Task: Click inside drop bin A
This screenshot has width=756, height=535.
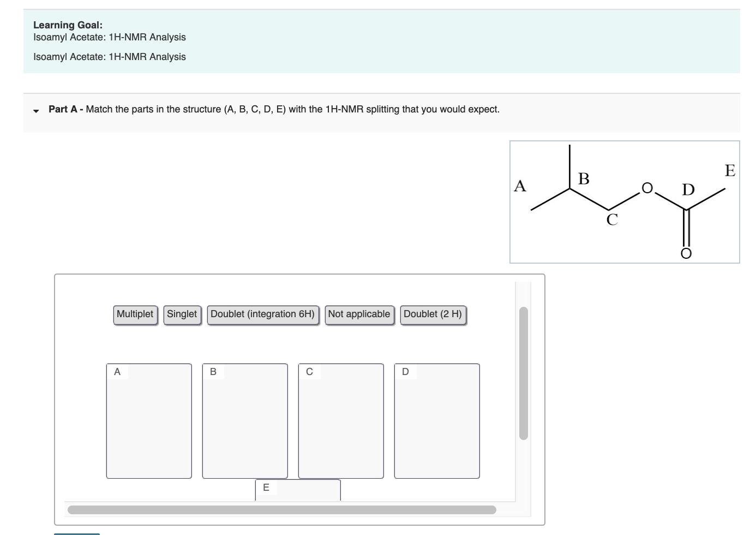Action: click(x=149, y=421)
